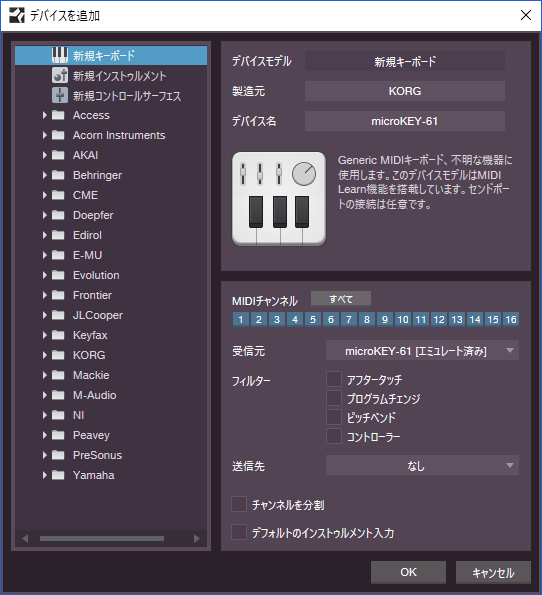Image resolution: width=542 pixels, height=595 pixels.
Task: Click the AKAI folder icon
Action: [58, 155]
